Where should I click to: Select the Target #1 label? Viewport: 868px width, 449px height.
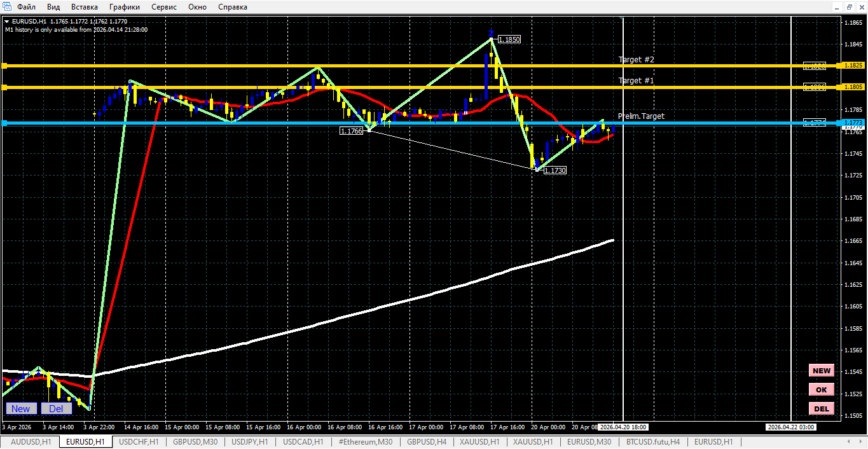(637, 81)
